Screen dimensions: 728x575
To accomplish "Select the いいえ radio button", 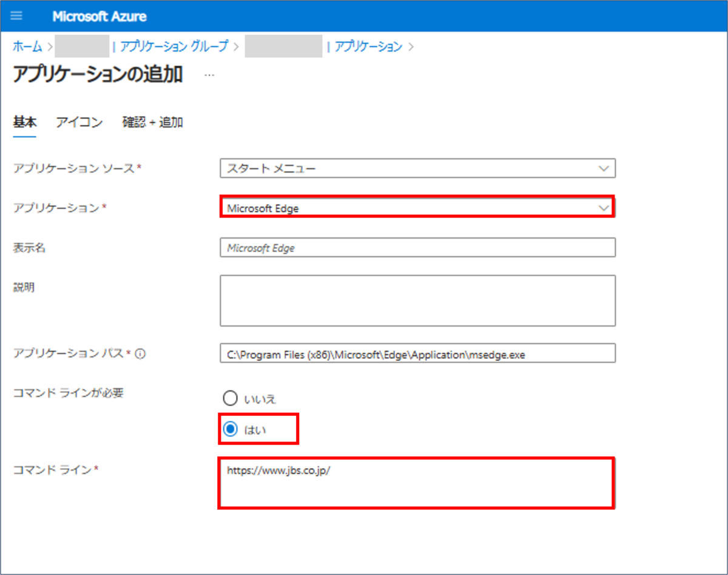I will [230, 398].
